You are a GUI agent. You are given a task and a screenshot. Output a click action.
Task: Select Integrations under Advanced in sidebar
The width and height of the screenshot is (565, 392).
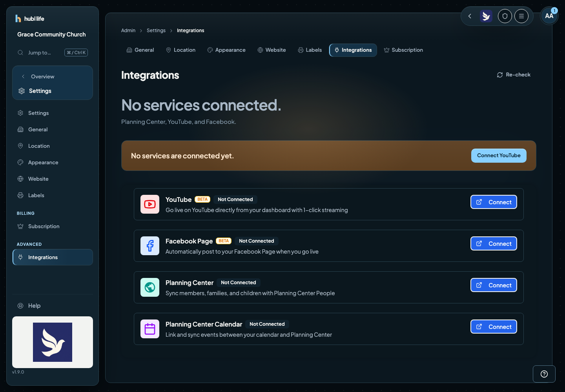click(x=53, y=257)
